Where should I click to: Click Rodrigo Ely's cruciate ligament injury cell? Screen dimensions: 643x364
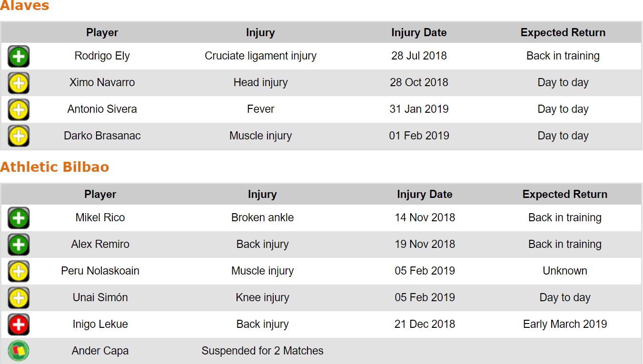click(x=260, y=56)
